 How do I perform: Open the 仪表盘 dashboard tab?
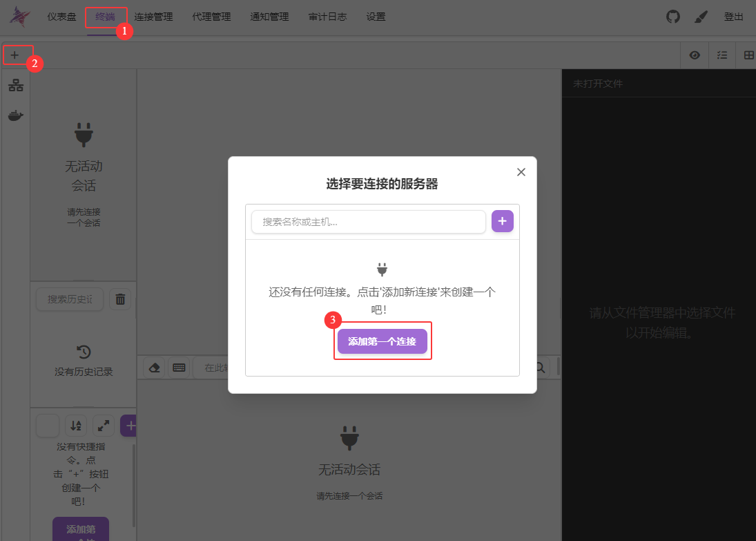61,17
